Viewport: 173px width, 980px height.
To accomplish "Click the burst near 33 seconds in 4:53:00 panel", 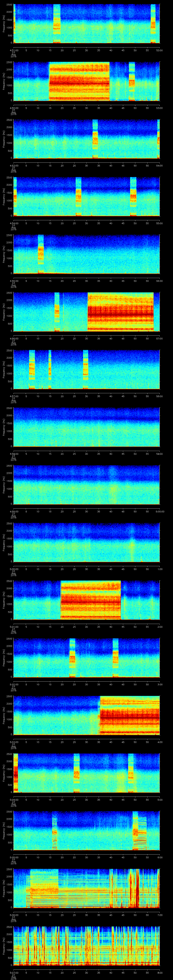I will pos(95,139).
